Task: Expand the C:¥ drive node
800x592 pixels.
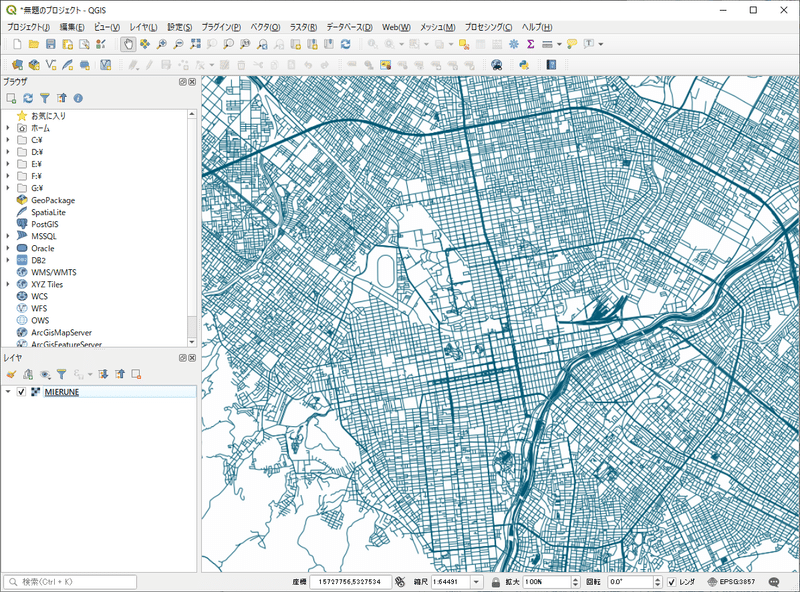Action: [8, 140]
